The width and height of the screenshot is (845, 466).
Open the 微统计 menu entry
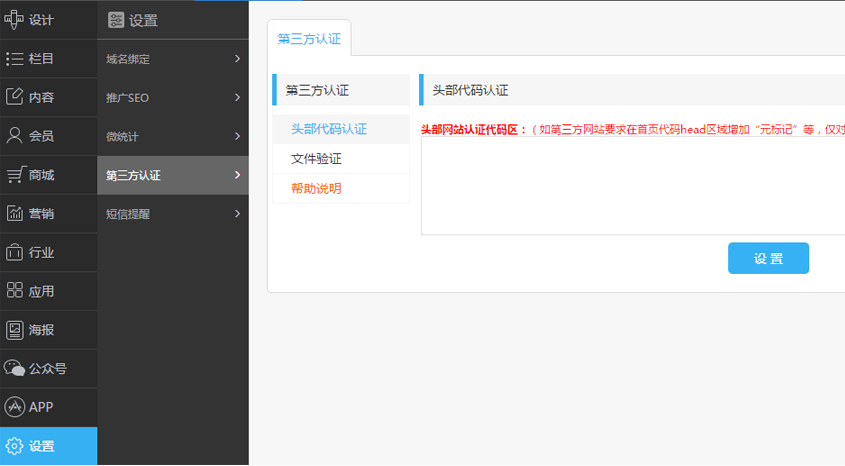point(172,136)
